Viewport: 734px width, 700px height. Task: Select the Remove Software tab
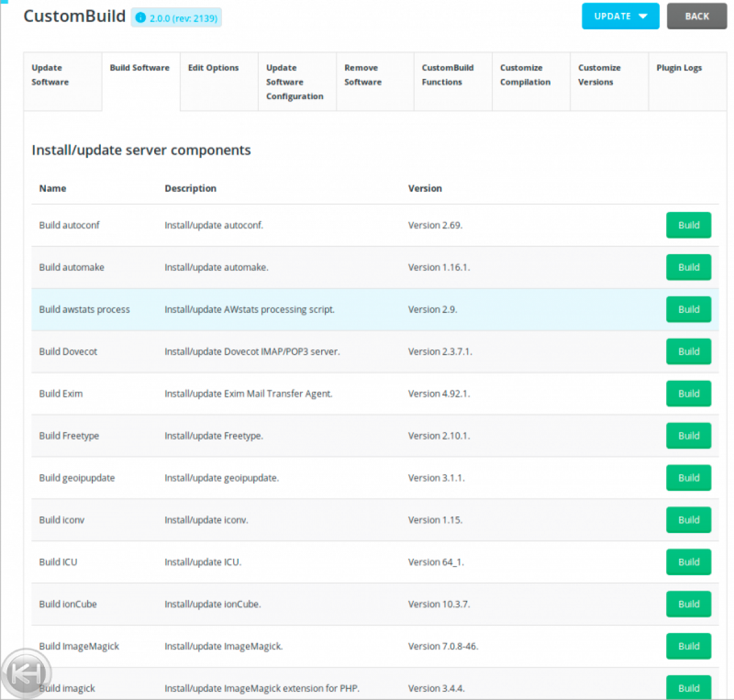(x=363, y=75)
